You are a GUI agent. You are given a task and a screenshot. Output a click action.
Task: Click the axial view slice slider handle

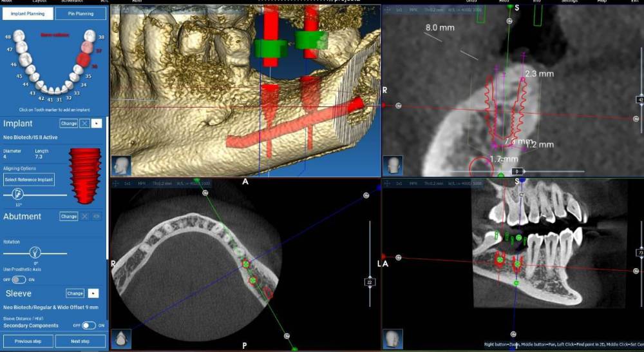click(369, 282)
